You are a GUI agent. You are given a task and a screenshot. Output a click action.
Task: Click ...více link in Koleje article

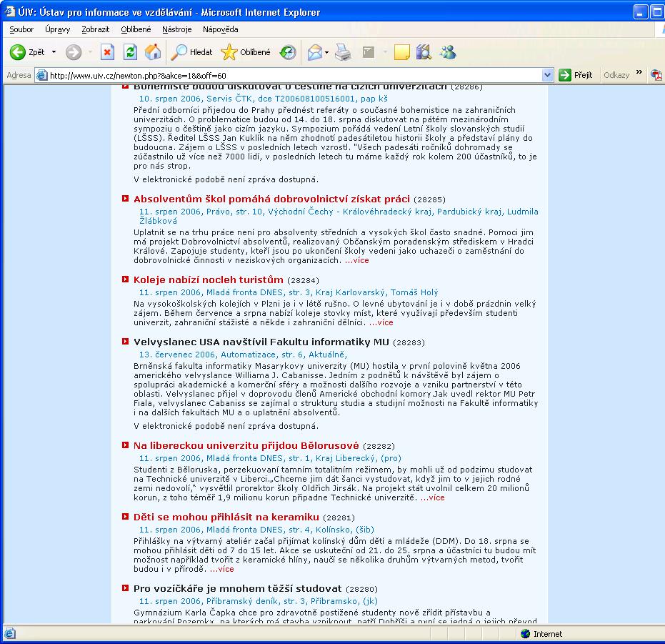pos(381,322)
